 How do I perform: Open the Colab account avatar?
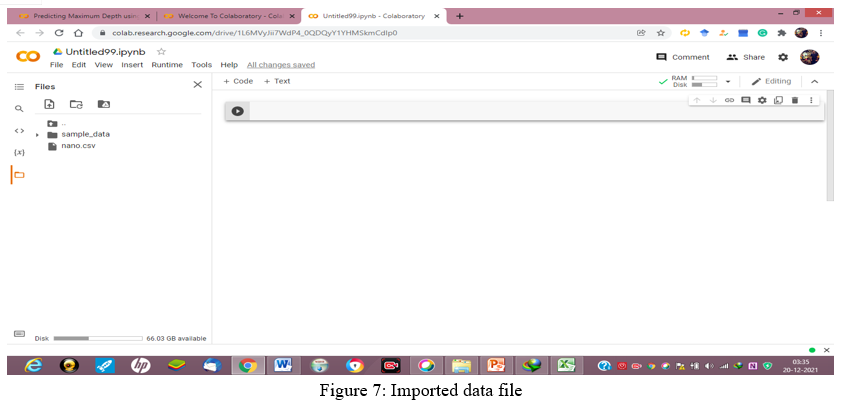810,57
